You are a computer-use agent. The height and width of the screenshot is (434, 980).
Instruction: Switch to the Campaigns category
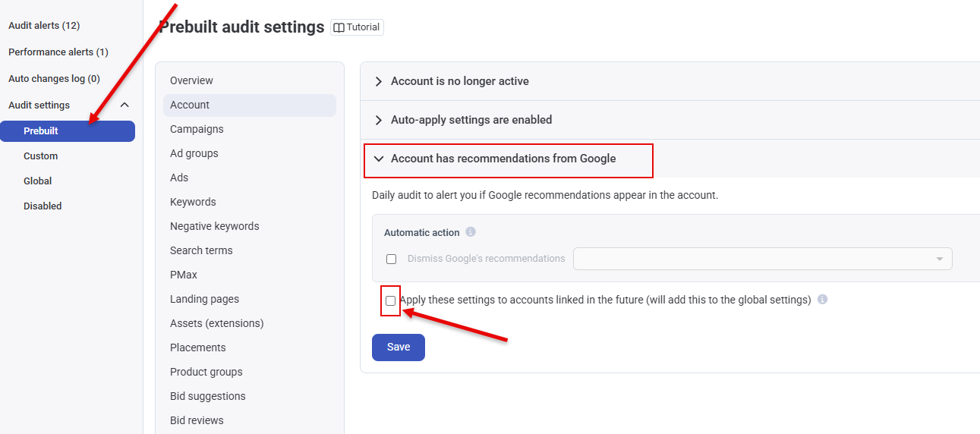click(x=197, y=129)
